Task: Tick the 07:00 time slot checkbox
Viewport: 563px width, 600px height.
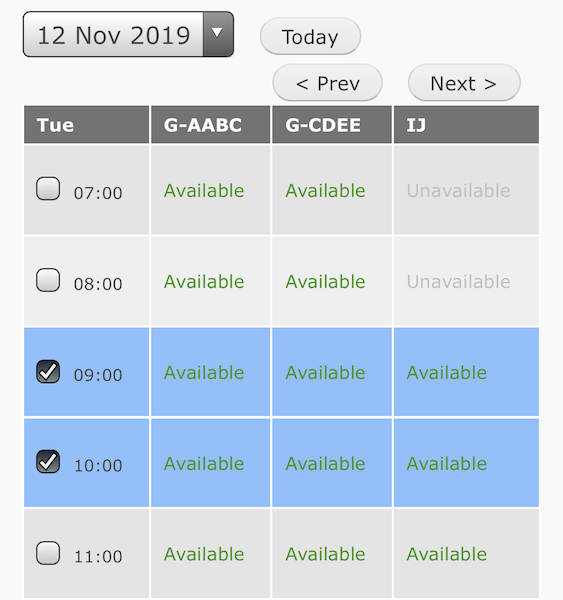Action: 48,188
